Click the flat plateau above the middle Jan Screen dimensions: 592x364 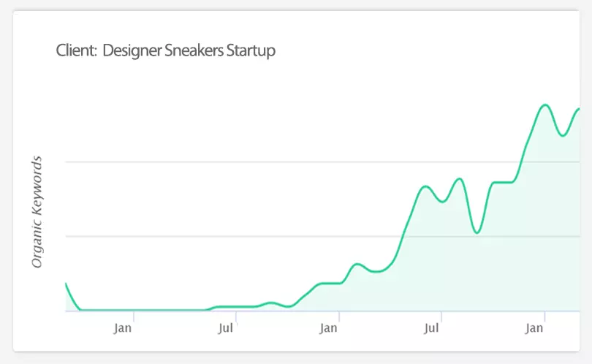[x=330, y=283]
